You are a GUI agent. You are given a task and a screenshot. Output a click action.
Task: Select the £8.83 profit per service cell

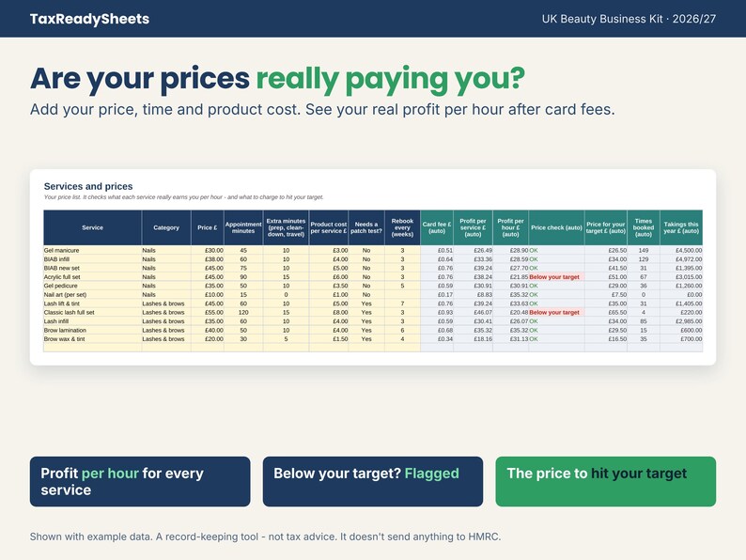pos(473,294)
